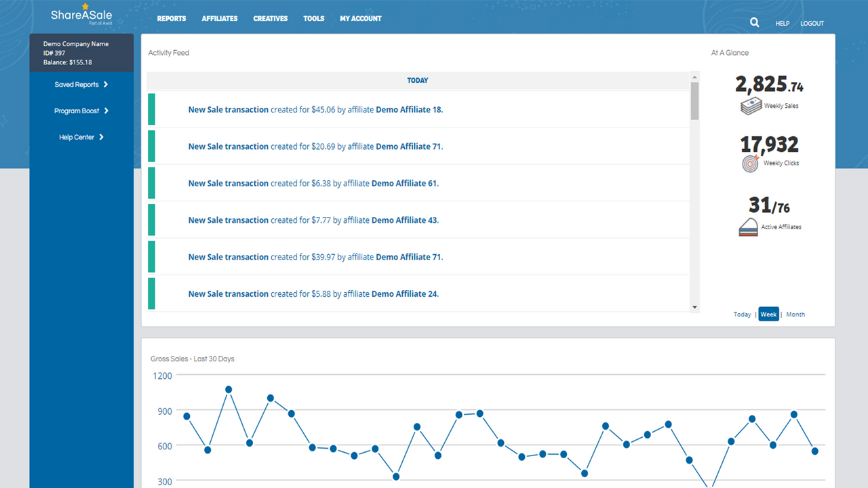
Task: Click the activity feed scrollbar
Action: click(694, 102)
